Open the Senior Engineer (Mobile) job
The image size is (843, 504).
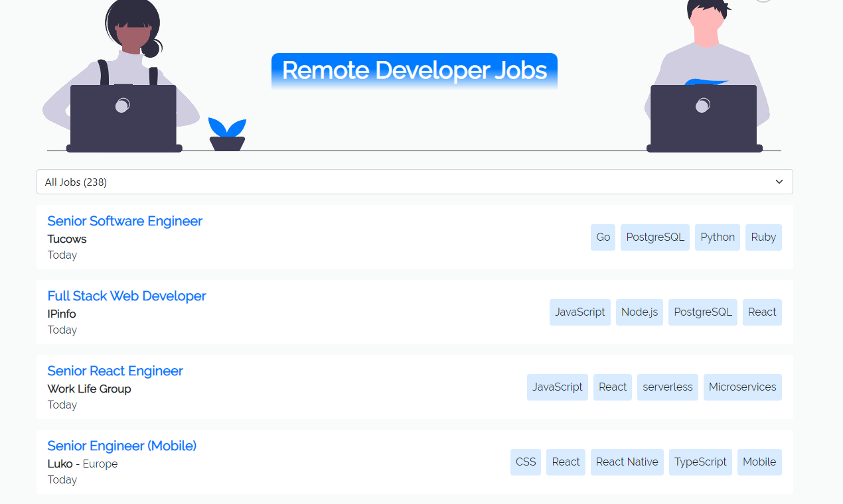click(x=121, y=446)
